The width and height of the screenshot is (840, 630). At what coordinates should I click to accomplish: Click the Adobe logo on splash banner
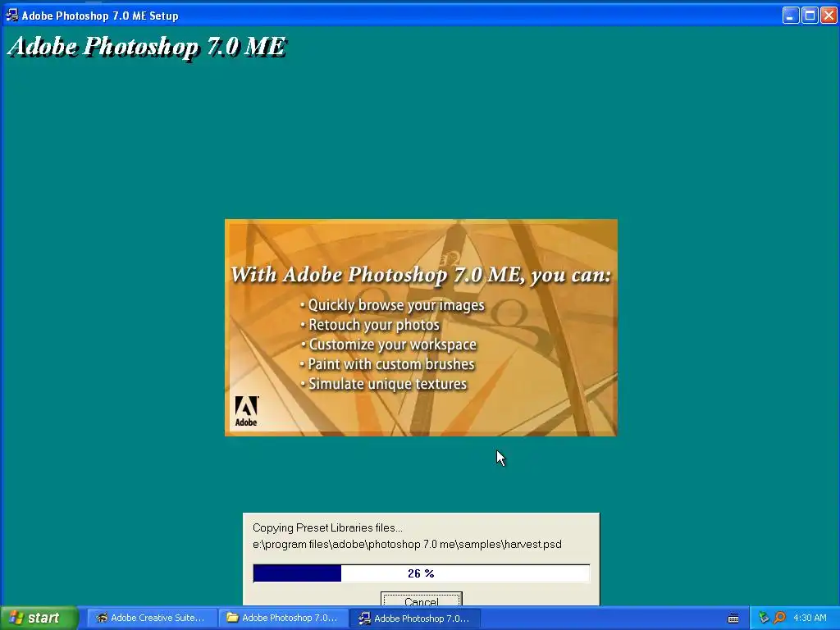coord(246,411)
